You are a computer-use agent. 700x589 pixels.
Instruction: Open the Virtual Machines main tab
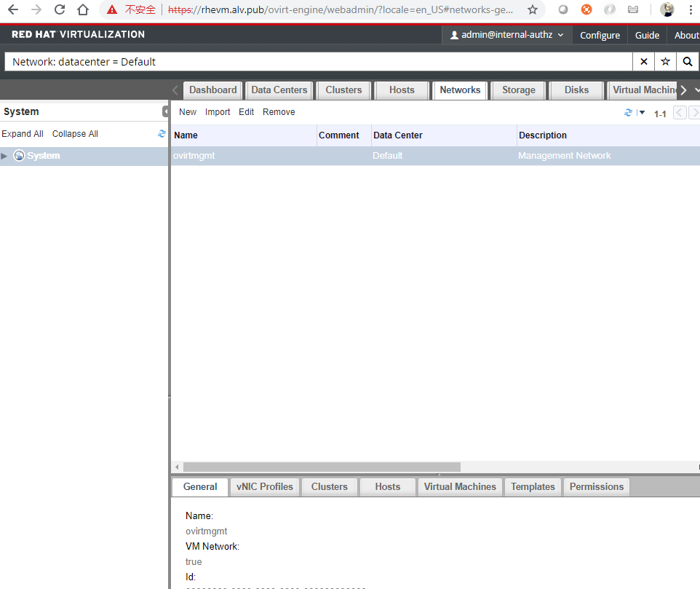pos(643,90)
